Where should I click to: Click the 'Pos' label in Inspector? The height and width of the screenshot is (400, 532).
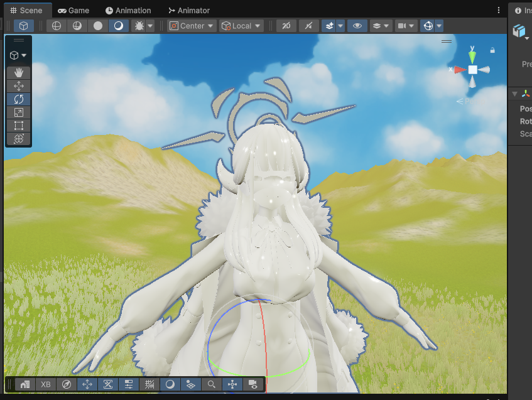pos(526,109)
